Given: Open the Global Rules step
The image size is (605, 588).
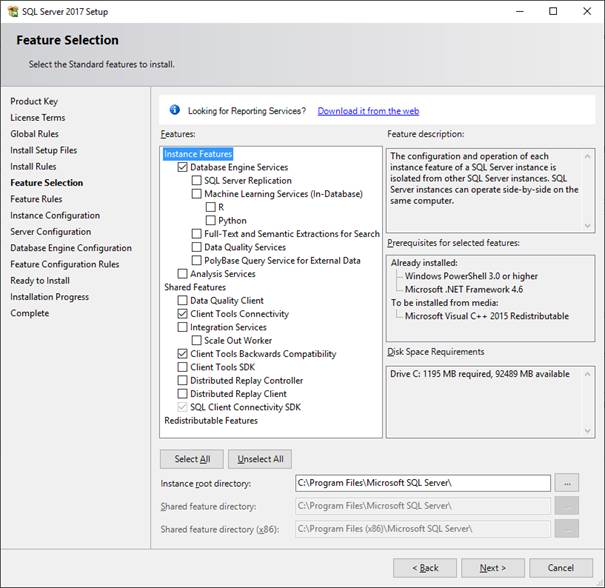Looking at the screenshot, I should [34, 134].
